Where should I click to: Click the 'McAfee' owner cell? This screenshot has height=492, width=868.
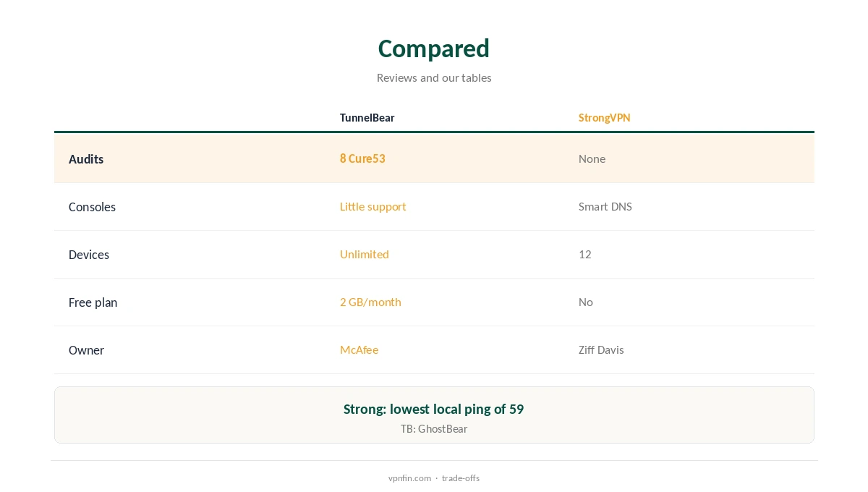click(x=359, y=349)
